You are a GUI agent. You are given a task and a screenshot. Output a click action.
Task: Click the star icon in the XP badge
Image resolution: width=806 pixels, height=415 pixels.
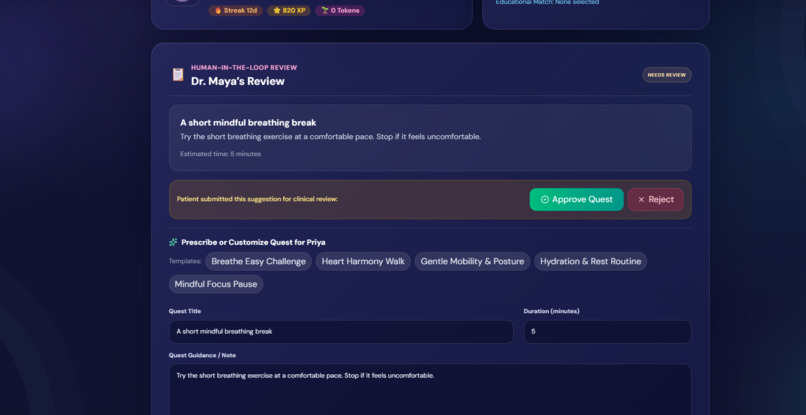click(277, 10)
